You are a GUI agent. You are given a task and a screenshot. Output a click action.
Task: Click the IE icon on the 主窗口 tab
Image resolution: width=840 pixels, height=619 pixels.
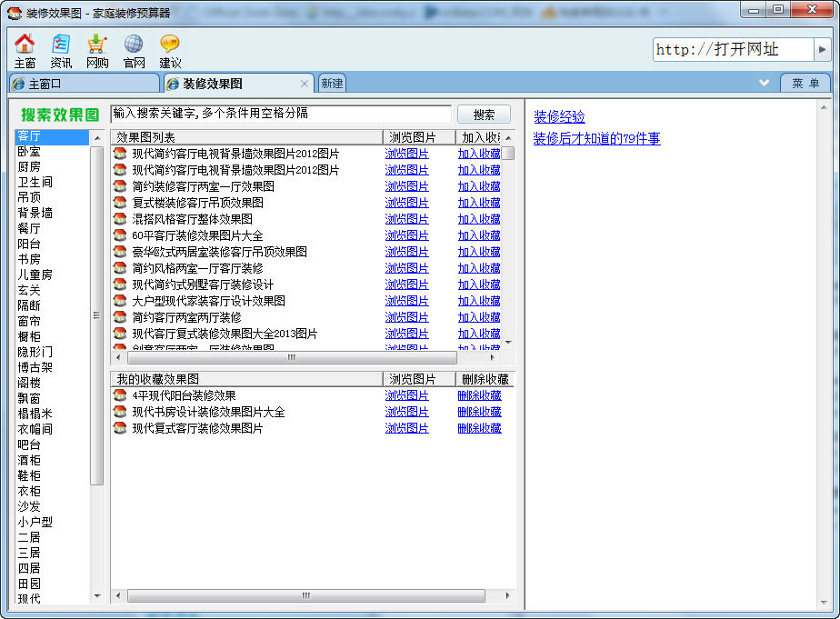19,84
